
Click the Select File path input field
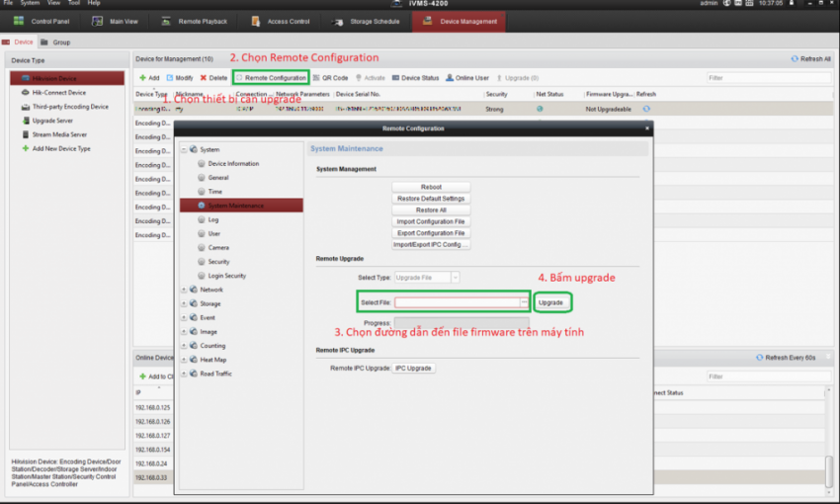[x=457, y=301]
